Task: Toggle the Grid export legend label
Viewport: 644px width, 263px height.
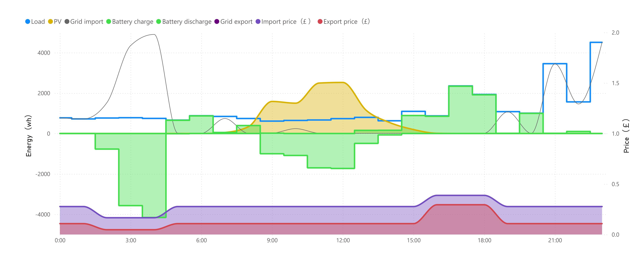Action: 236,22
